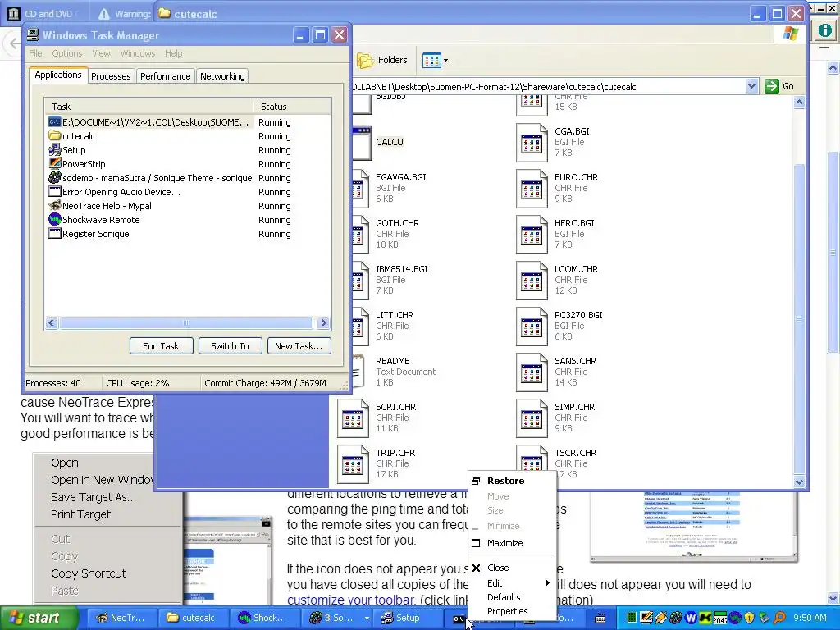Screen dimensions: 840x630
Task: Click the keyboard icon on the taskbar
Action: click(600, 619)
